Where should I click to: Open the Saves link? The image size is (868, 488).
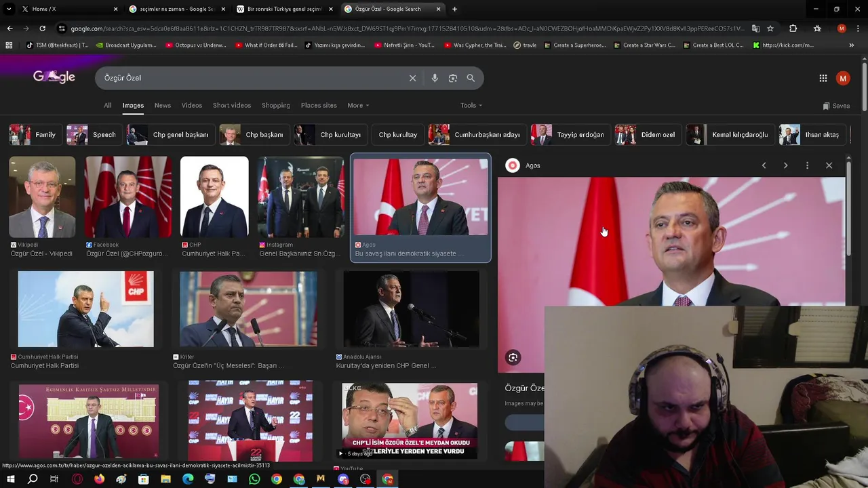click(836, 106)
